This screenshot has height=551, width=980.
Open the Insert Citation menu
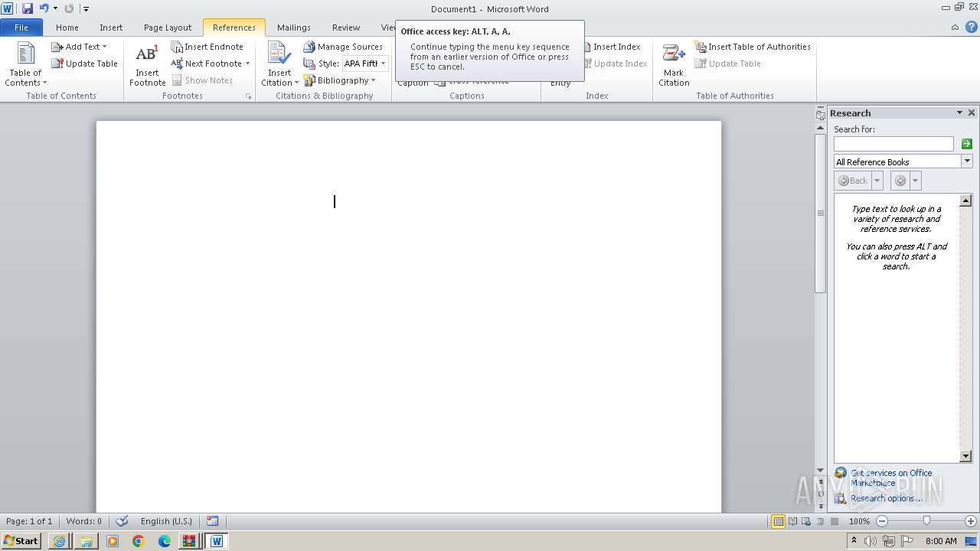click(x=279, y=64)
